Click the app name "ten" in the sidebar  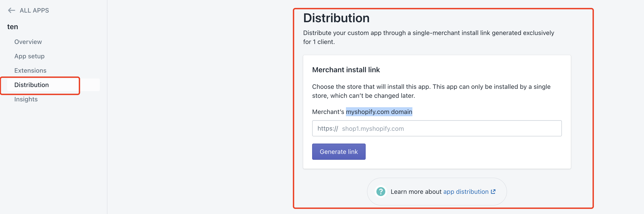[13, 27]
